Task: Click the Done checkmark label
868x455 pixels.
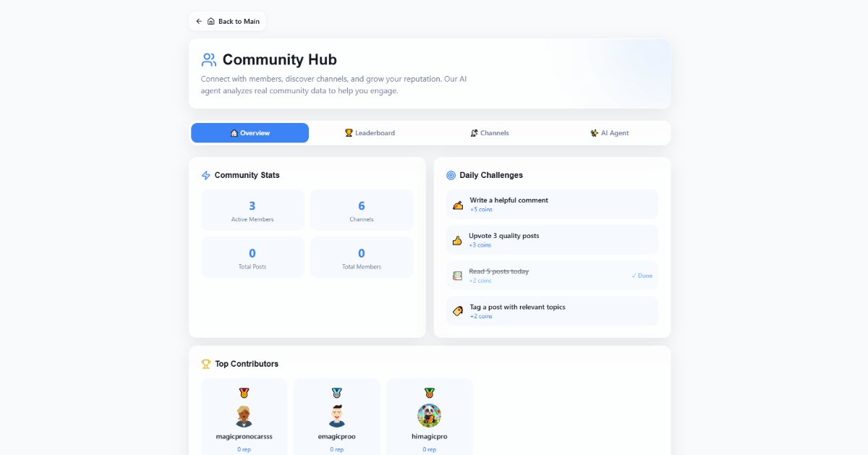Action: (642, 276)
